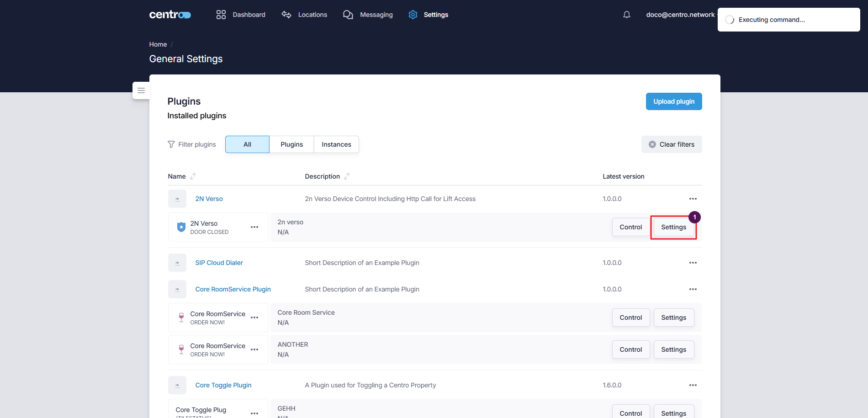Go to Locations menu item

coord(312,15)
